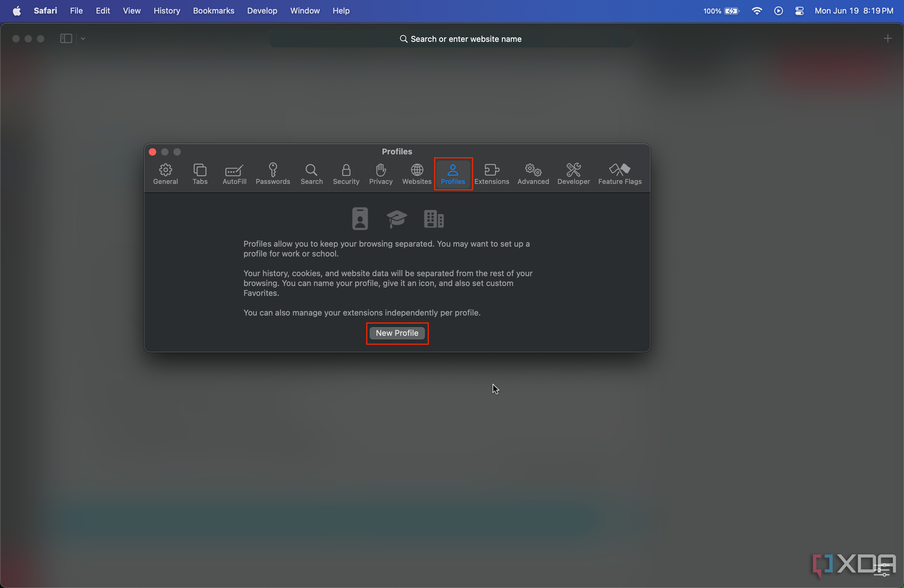The image size is (904, 588).
Task: Open Search preferences panel
Action: click(x=311, y=173)
